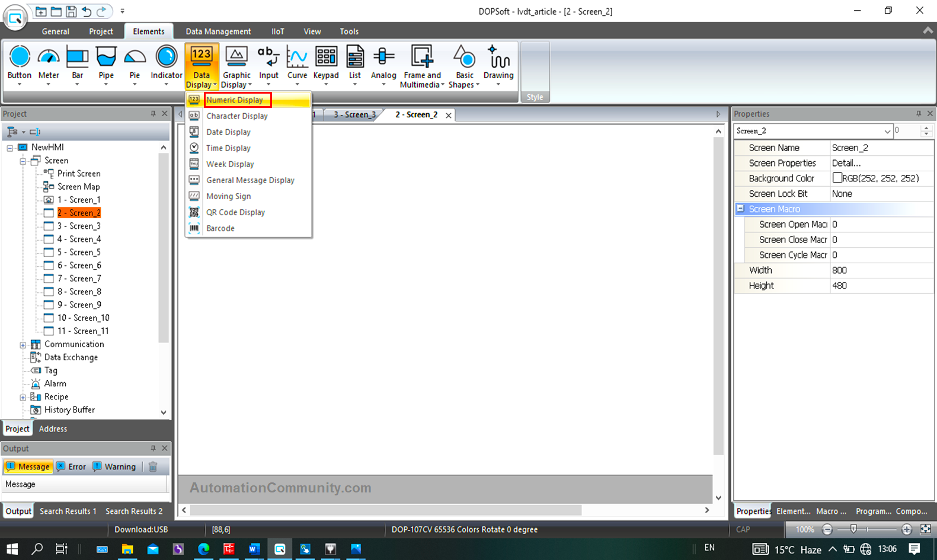
Task: Select the Alarm item in project tree
Action: pos(55,383)
